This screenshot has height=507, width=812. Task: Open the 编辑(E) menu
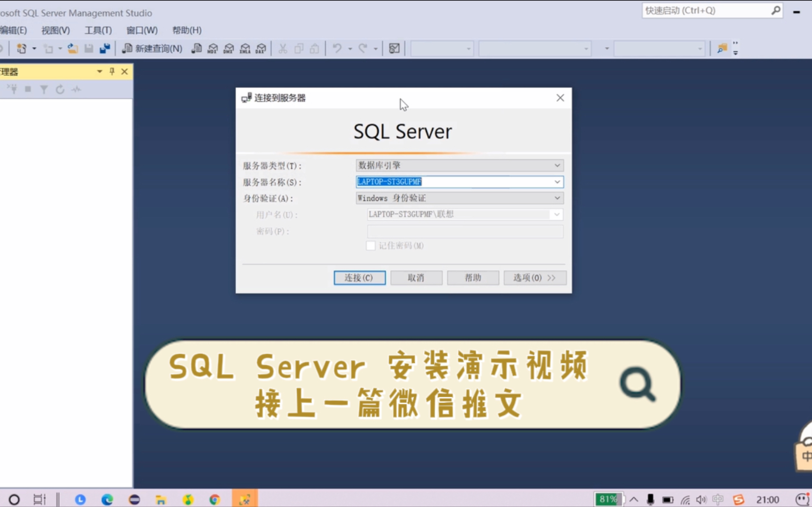click(14, 30)
